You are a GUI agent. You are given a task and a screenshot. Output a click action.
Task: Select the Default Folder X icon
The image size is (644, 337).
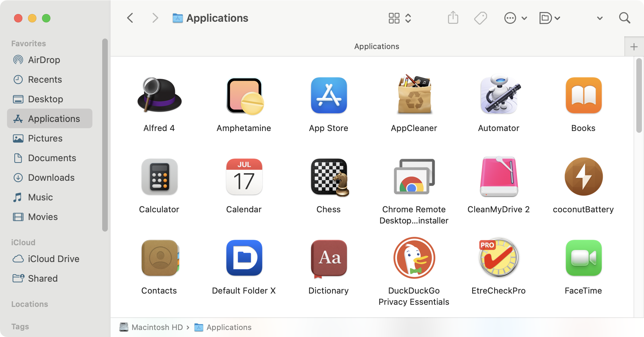(244, 258)
